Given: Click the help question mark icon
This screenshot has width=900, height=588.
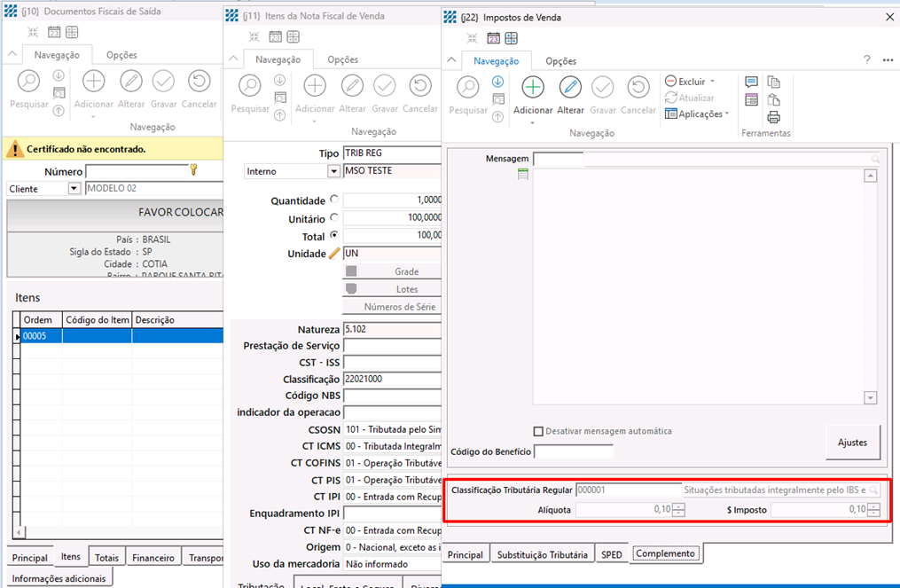Looking at the screenshot, I should [x=866, y=60].
